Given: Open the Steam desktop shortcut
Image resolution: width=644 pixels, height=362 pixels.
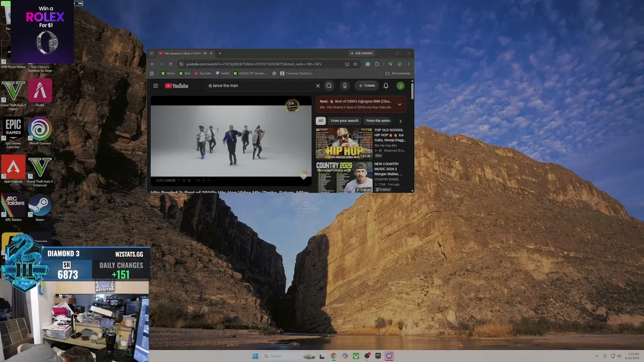Looking at the screenshot, I should click(40, 208).
